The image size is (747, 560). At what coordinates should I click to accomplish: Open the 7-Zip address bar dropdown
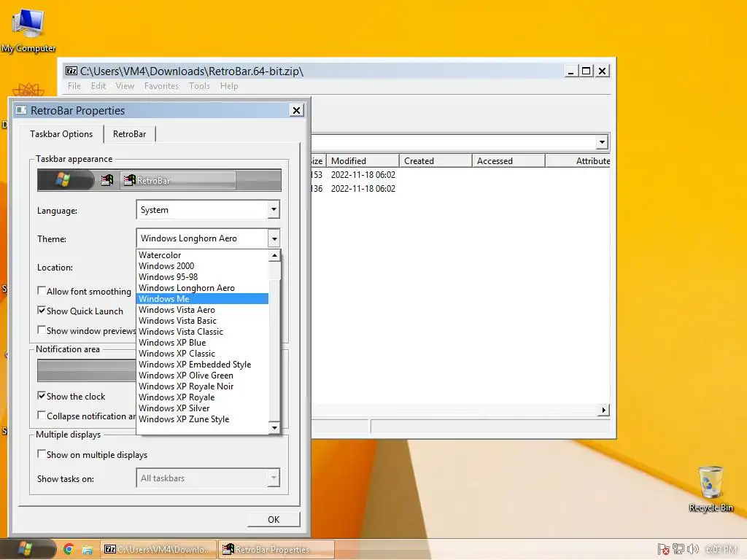point(602,142)
